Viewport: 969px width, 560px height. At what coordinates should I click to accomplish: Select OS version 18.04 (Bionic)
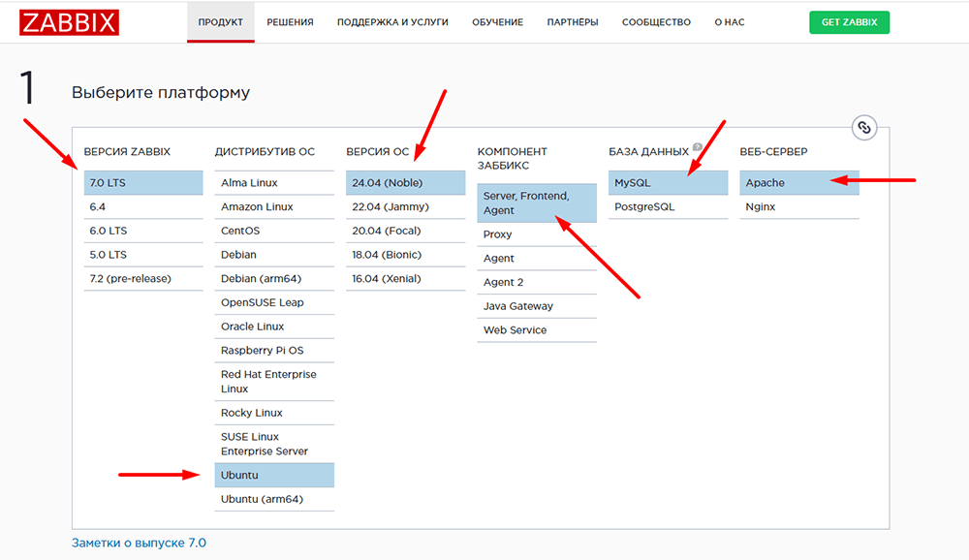click(x=405, y=255)
